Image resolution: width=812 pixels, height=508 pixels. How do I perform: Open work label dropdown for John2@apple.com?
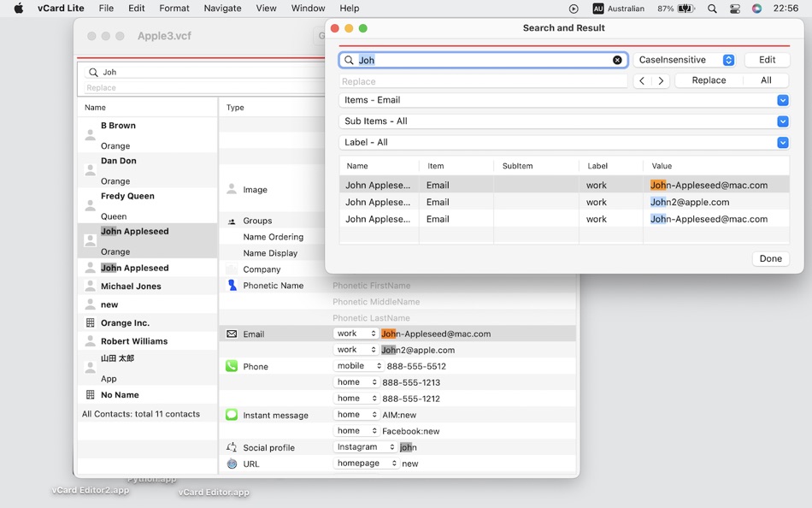click(x=356, y=350)
